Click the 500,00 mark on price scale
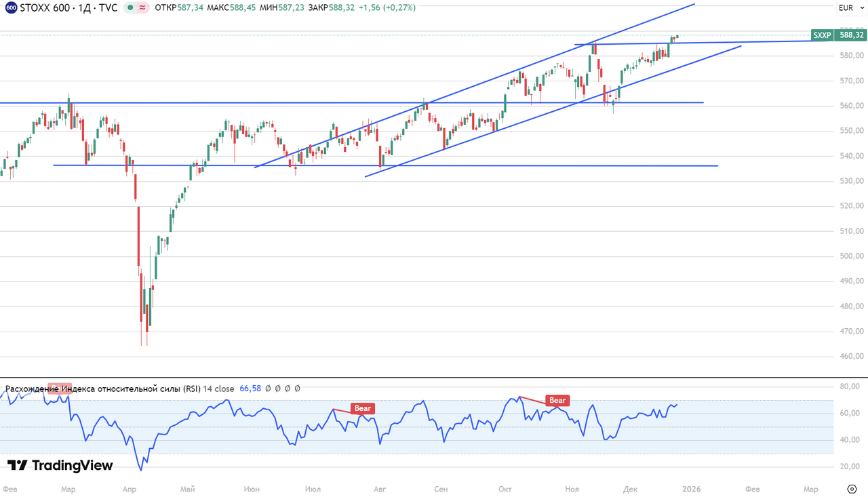The height and width of the screenshot is (497, 868). 850,256
